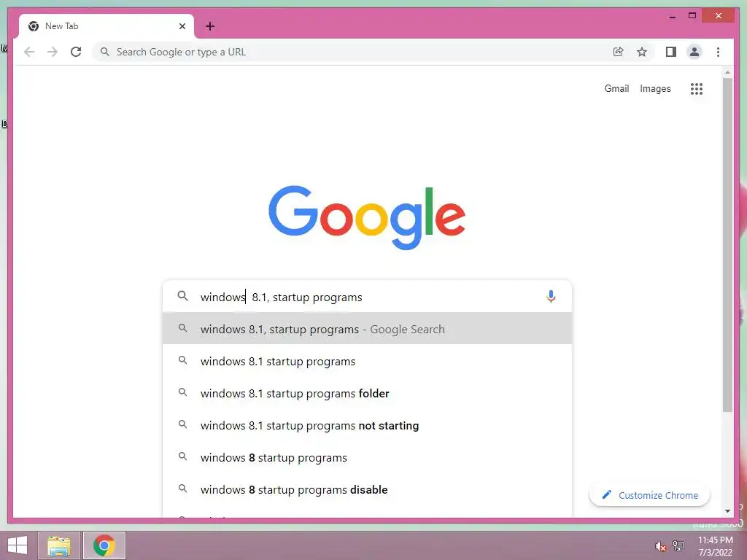Image resolution: width=747 pixels, height=560 pixels.
Task: Click the muted volume tray icon
Action: pyautogui.click(x=661, y=546)
